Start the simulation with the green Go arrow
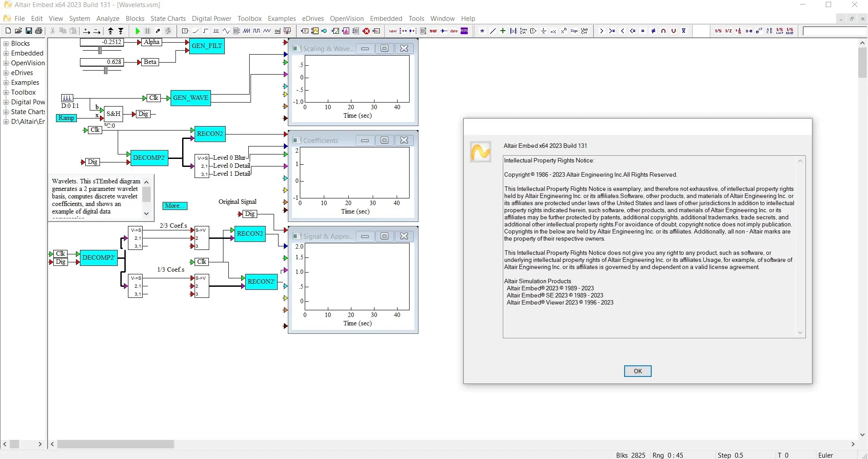The width and height of the screenshot is (868, 459). [138, 31]
